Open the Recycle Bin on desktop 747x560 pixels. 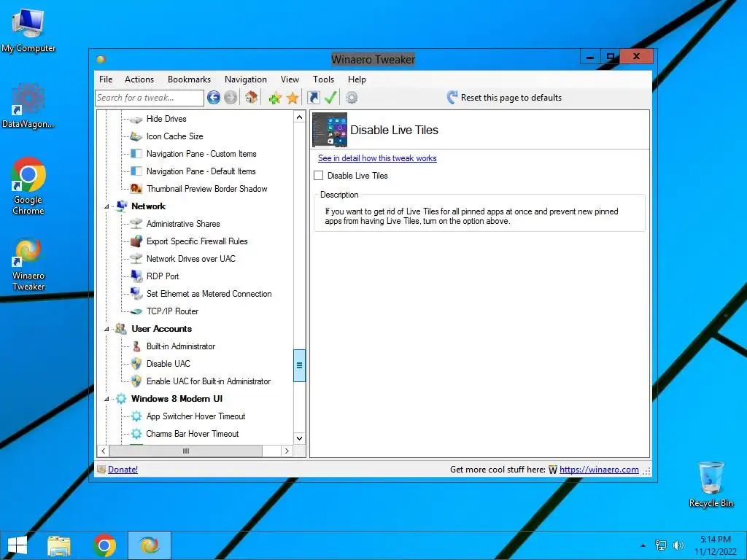[x=711, y=484]
